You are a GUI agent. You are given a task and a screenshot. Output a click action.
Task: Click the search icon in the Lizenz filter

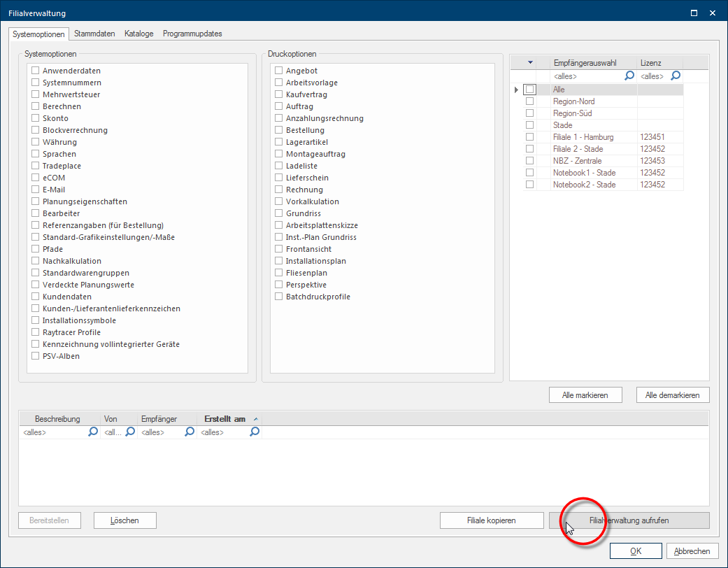(676, 76)
